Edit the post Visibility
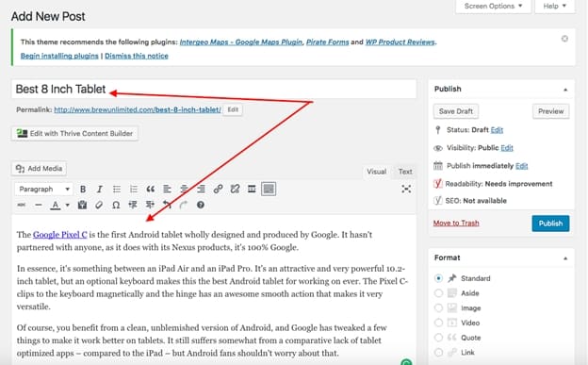 tap(507, 148)
